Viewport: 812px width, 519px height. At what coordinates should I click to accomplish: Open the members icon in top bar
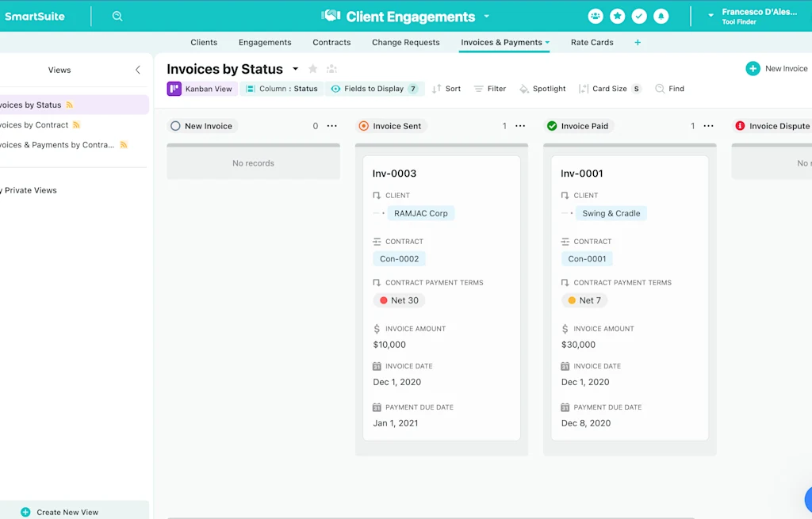[596, 16]
